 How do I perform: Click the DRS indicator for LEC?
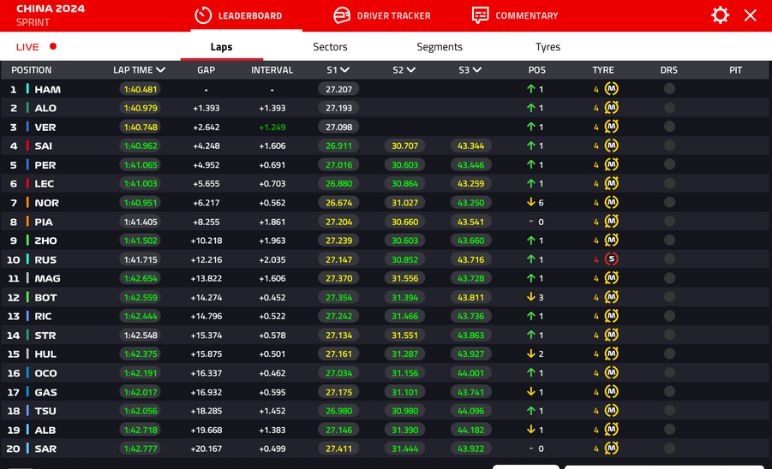click(669, 184)
